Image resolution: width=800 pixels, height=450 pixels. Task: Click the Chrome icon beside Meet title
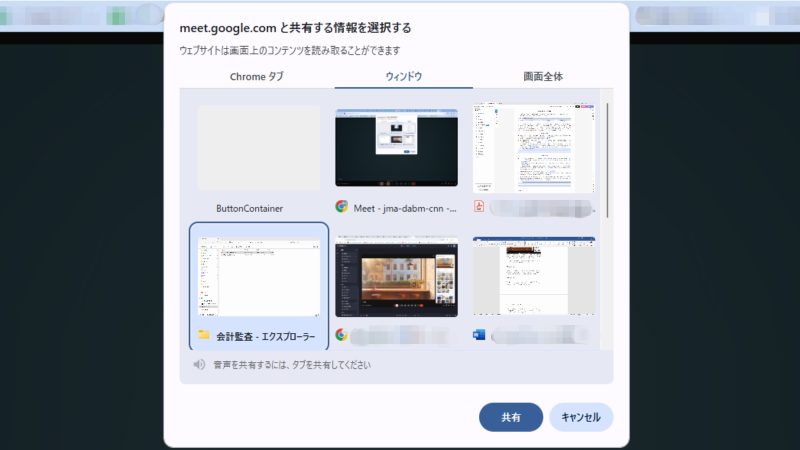coord(341,207)
